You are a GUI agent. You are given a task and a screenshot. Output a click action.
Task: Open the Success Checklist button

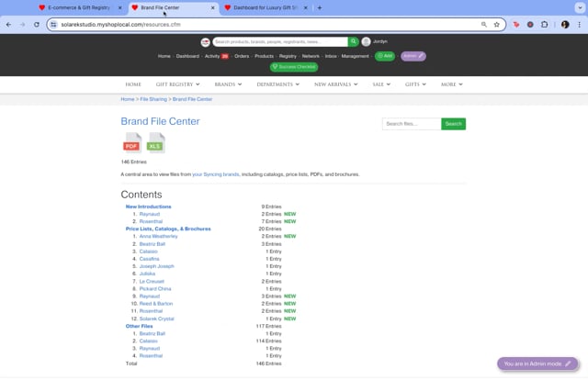click(x=294, y=67)
